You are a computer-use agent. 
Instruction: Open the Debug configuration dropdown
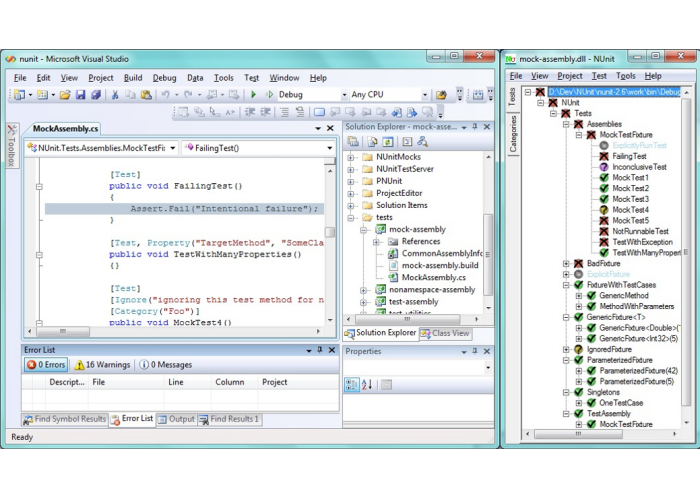[344, 95]
